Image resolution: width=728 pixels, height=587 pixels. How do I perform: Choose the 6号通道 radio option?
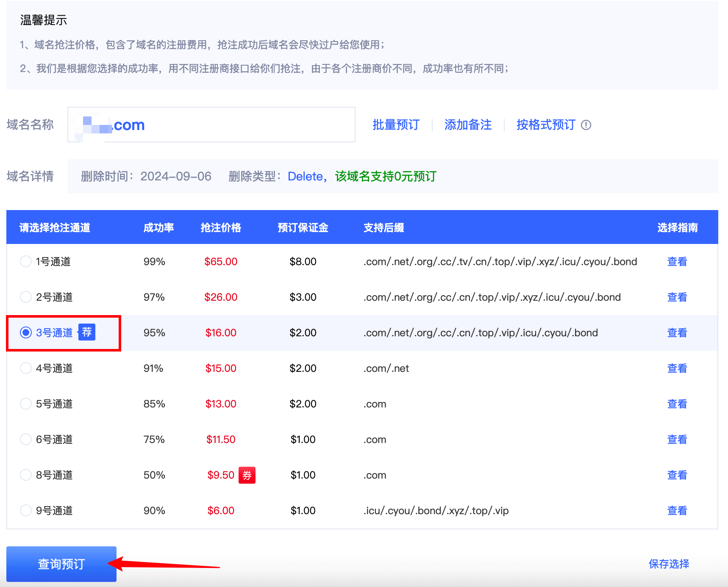[x=26, y=440]
